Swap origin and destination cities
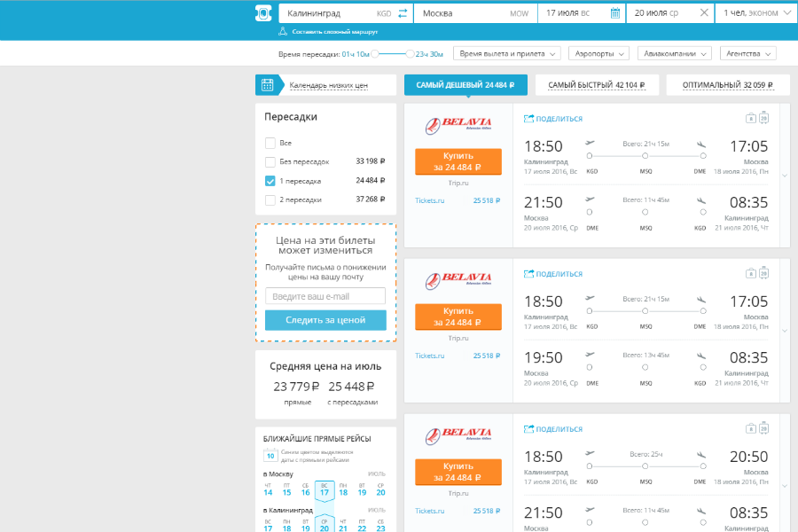 tap(403, 13)
